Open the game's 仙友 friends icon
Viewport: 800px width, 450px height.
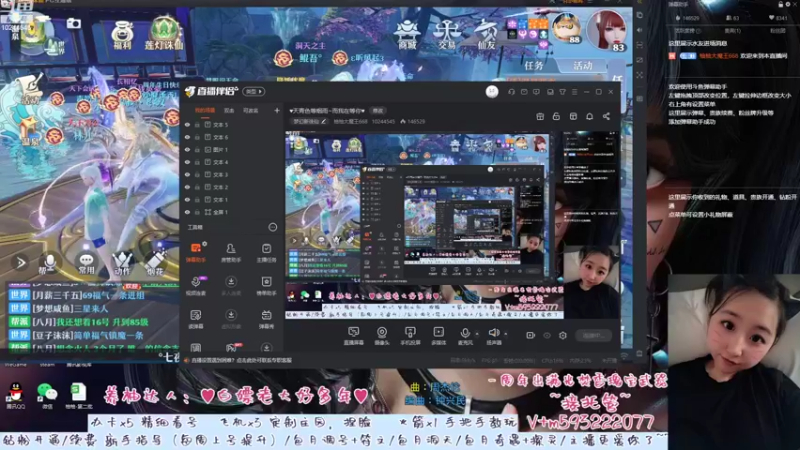click(x=486, y=35)
